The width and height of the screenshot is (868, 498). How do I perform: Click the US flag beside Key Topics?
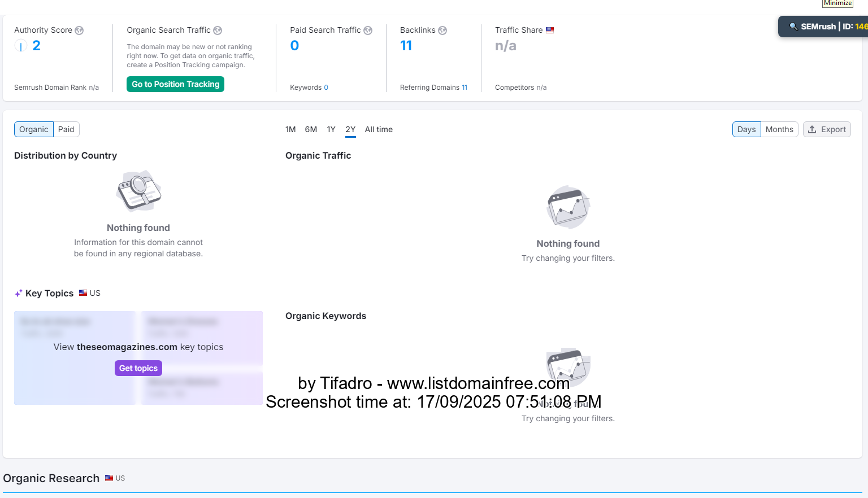pos(83,293)
